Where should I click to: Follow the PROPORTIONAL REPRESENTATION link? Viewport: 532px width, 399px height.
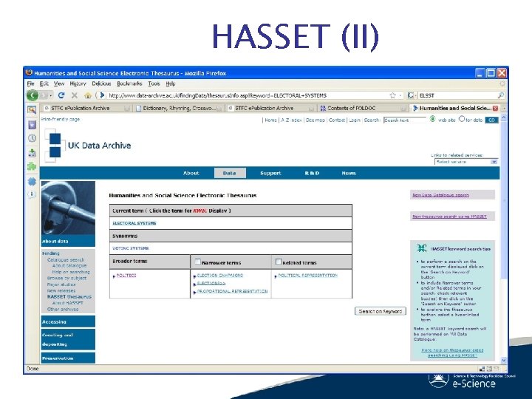pos(233,291)
